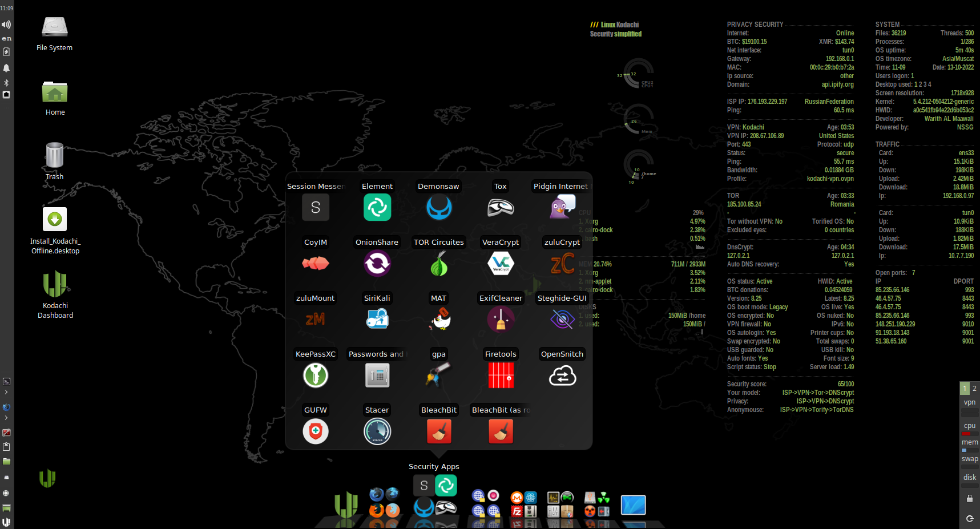Open the volume control in left panel
This screenshot has height=529, width=980.
coord(6,25)
